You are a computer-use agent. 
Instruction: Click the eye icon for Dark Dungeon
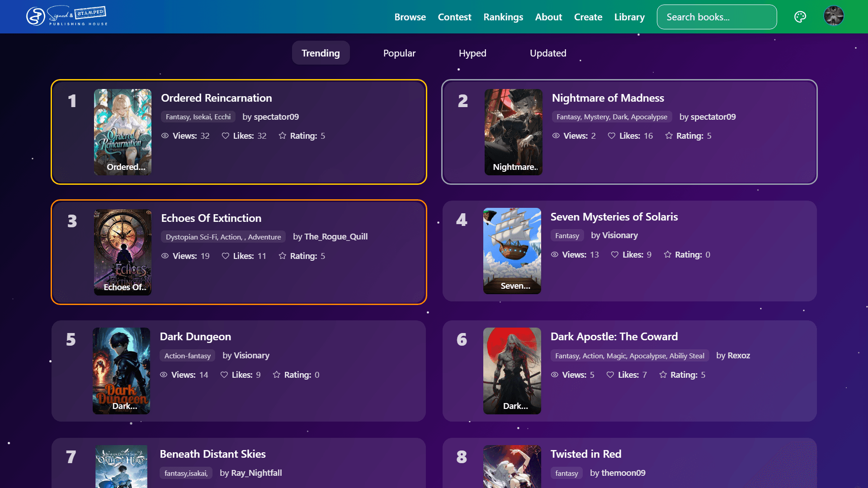click(x=164, y=375)
